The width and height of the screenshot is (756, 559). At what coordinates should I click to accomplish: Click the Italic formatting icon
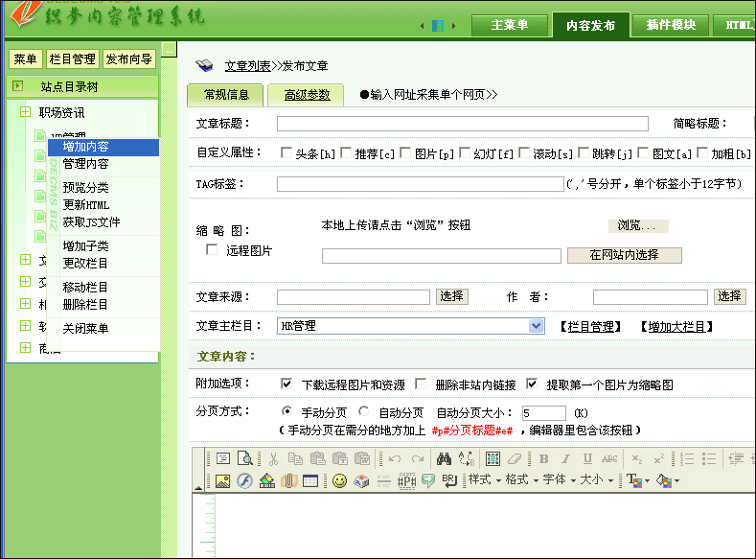(562, 459)
